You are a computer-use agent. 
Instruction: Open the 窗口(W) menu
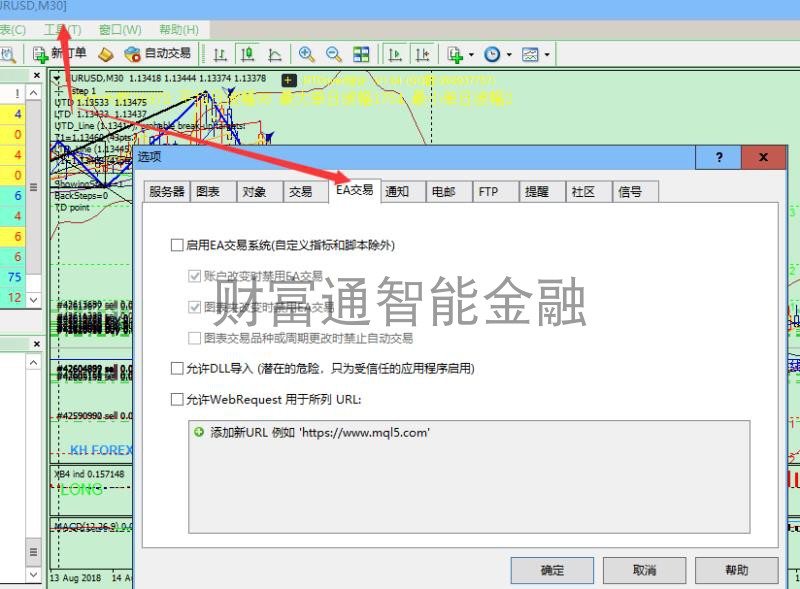click(x=120, y=30)
